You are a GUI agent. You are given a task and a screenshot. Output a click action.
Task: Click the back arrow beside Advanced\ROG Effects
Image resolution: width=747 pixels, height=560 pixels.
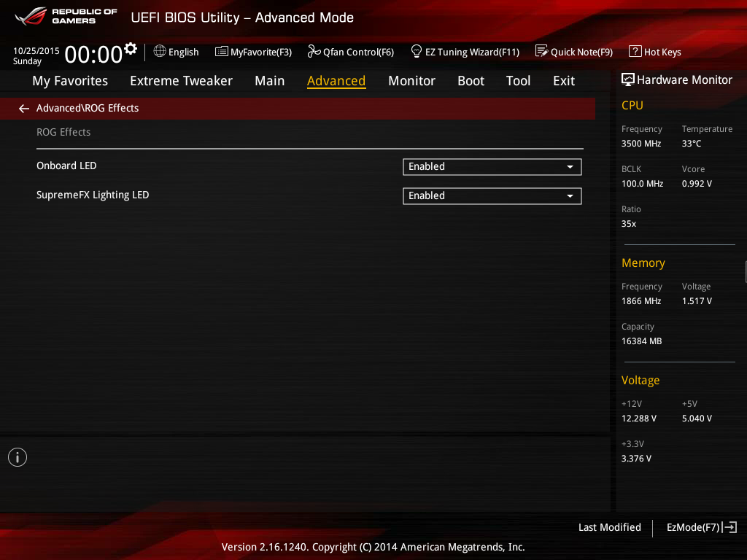point(24,109)
